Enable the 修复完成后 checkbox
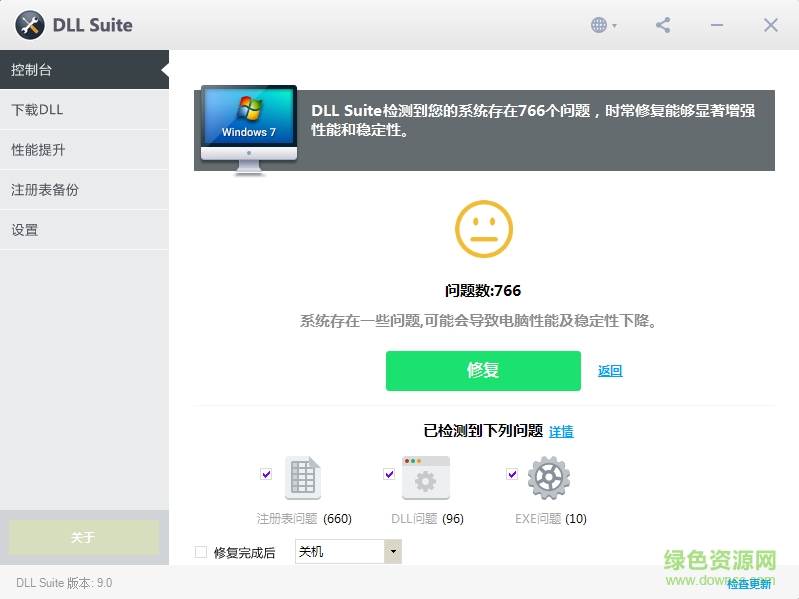The image size is (799, 599). 201,552
